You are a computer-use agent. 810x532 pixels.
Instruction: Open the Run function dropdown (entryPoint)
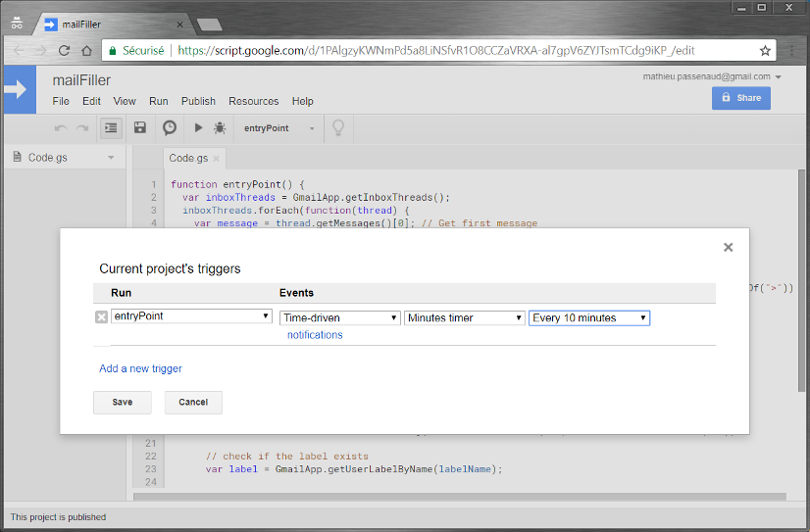click(x=191, y=316)
